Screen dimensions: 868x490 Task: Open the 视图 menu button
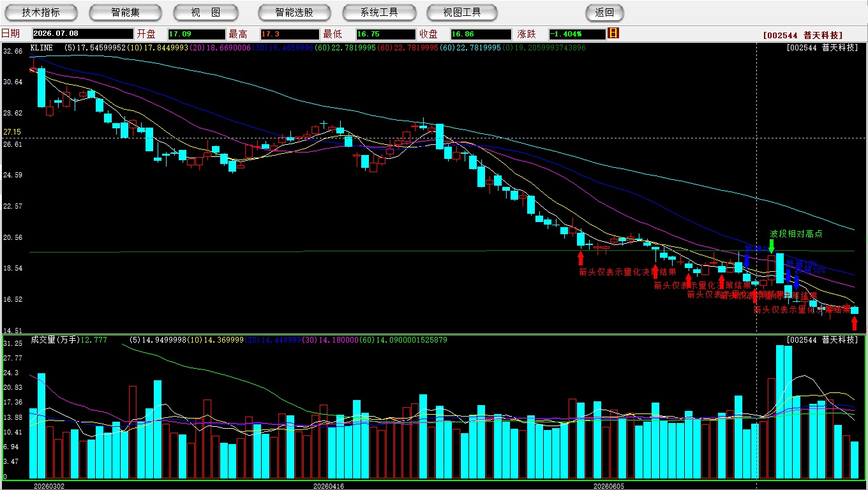[206, 12]
